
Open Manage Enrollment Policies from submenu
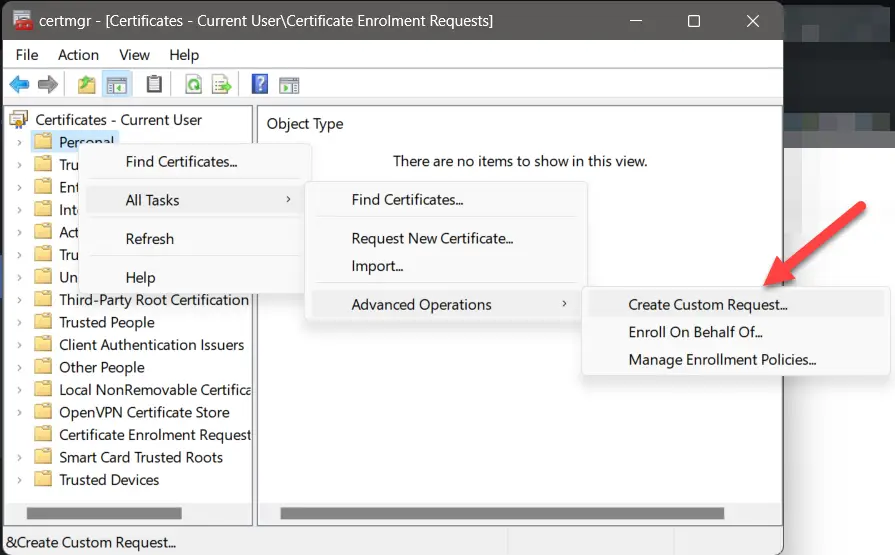pos(722,360)
